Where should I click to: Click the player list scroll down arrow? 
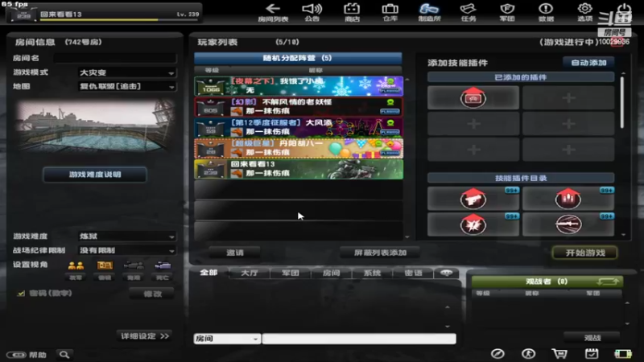[x=407, y=237]
